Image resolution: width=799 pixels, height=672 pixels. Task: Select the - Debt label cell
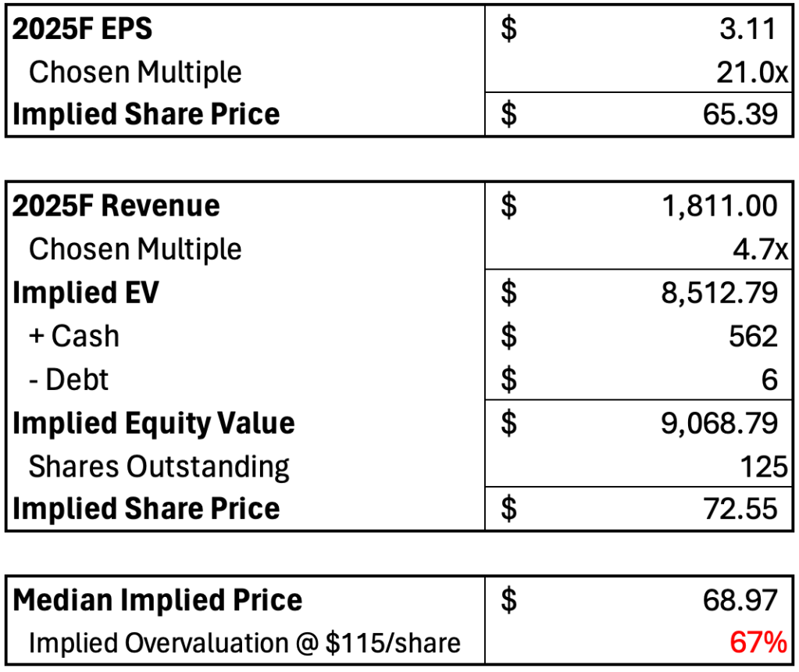(x=69, y=380)
